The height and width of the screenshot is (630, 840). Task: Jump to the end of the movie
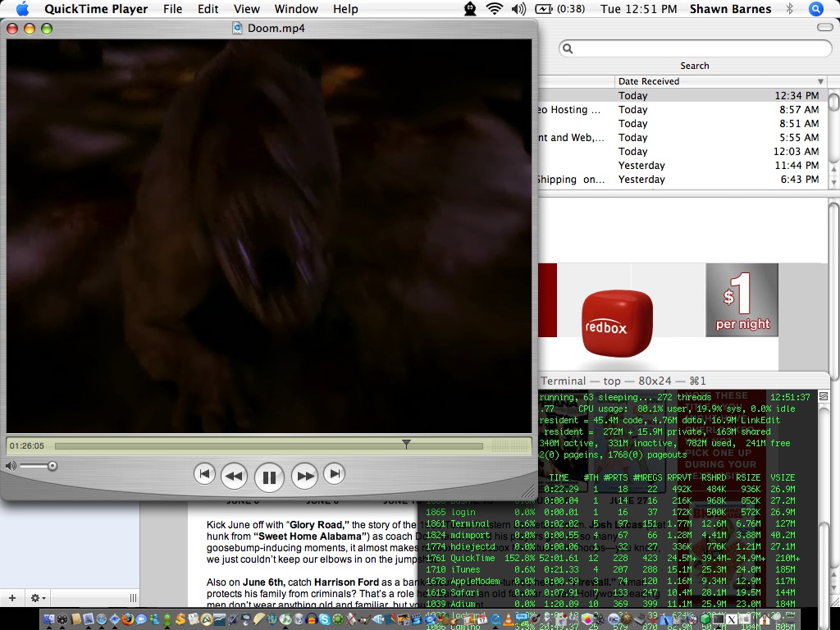tap(335, 473)
